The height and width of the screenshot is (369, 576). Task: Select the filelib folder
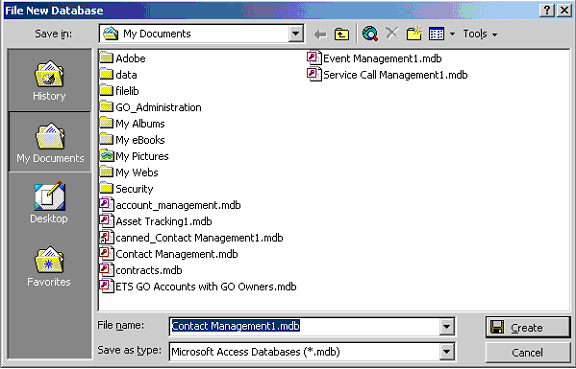coord(119,91)
